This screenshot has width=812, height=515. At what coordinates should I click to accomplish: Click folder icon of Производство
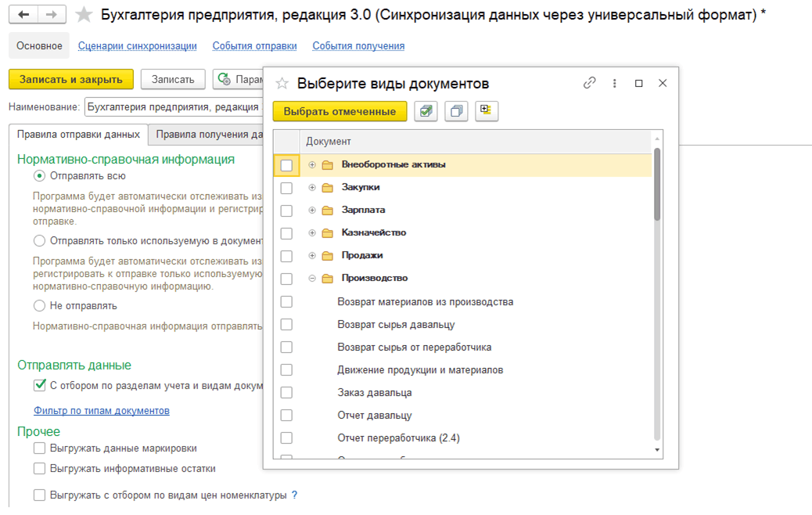[327, 279]
